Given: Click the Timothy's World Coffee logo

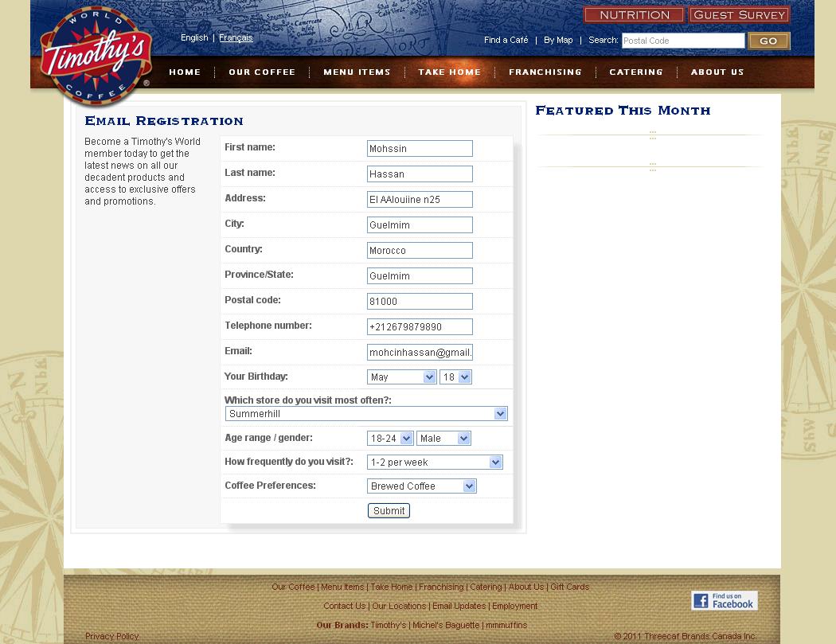Looking at the screenshot, I should point(96,55).
